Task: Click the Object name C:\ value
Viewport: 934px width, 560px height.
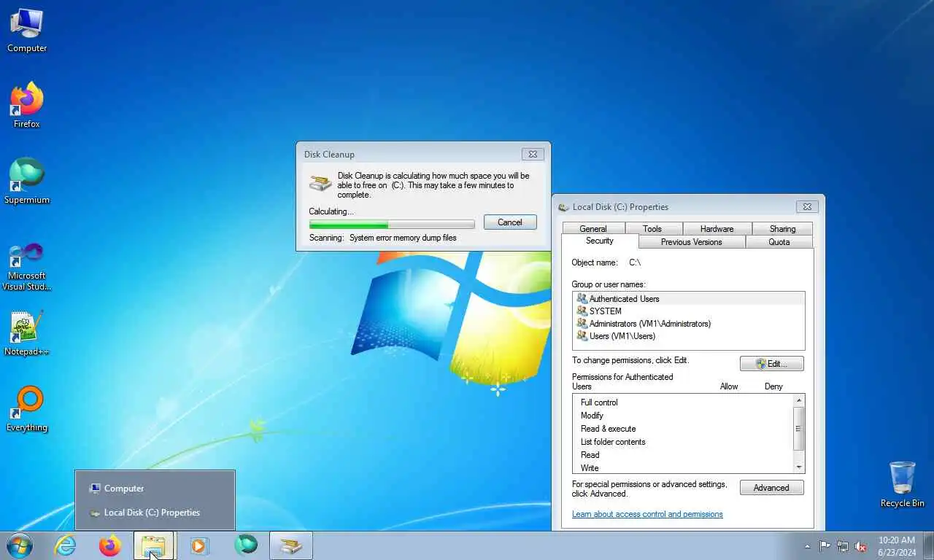Action: pyautogui.click(x=635, y=262)
